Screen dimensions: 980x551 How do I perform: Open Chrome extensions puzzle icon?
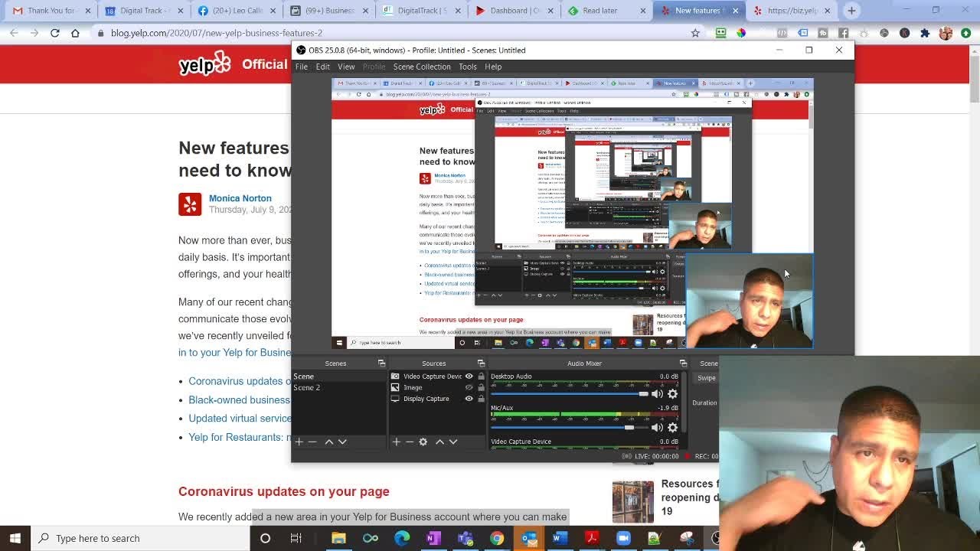925,33
